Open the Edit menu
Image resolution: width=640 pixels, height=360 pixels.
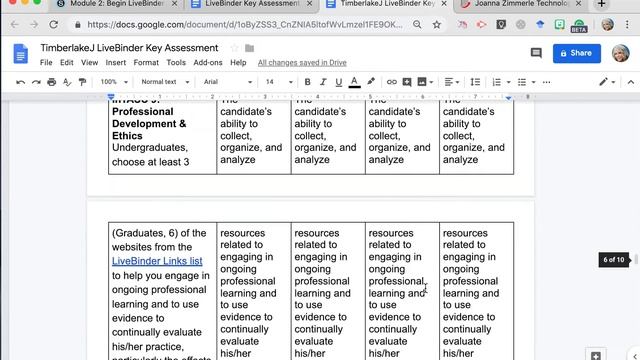(67, 62)
